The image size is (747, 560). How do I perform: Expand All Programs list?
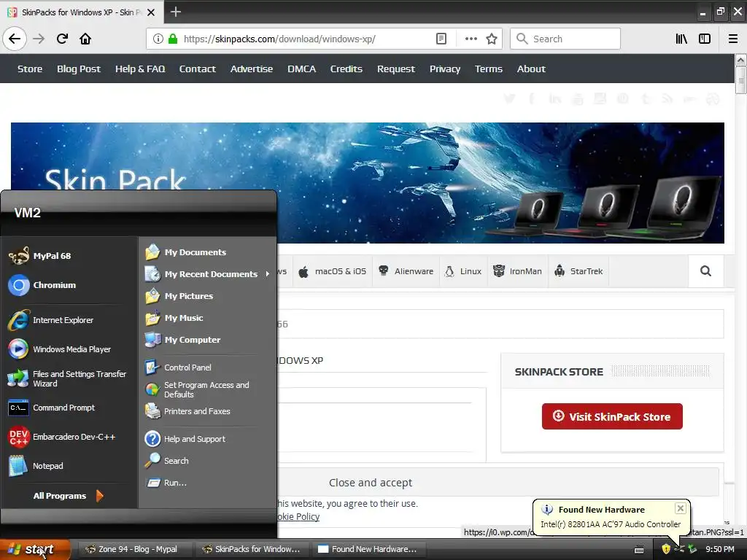click(68, 496)
